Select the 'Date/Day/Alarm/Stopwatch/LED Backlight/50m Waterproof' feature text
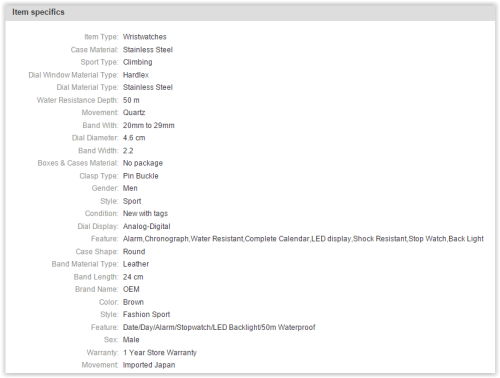The width and height of the screenshot is (500, 378). [x=219, y=327]
